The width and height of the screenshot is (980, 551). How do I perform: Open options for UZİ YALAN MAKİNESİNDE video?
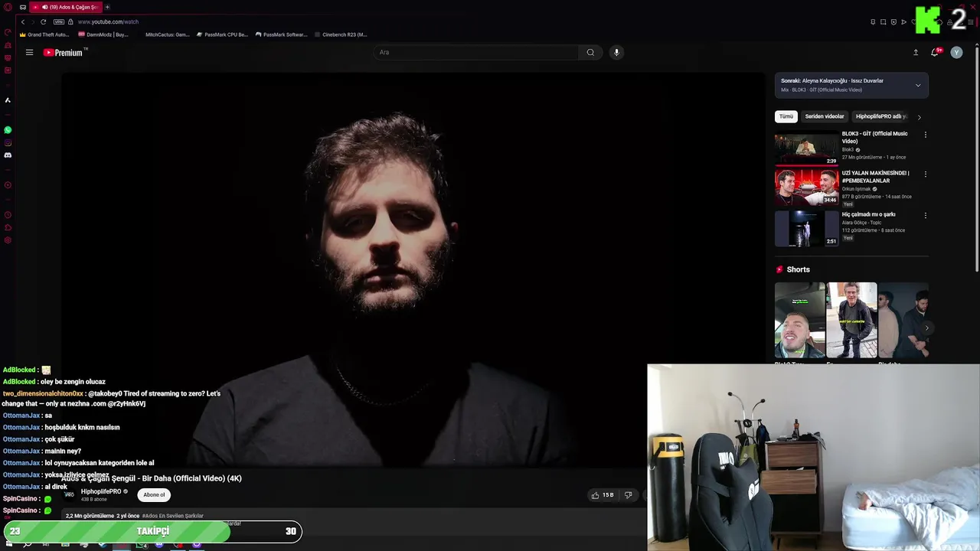pos(925,174)
